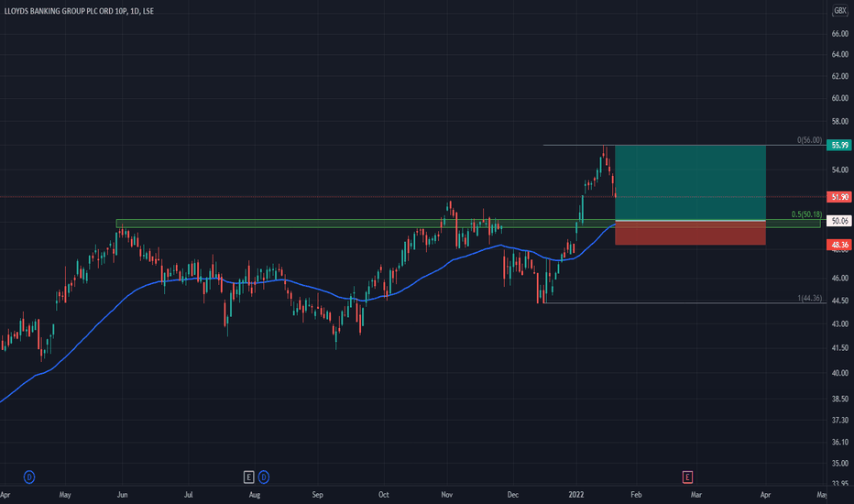The height and width of the screenshot is (504, 854).
Task: Open the red upcoming earnings marker near Mar
Action: click(687, 477)
